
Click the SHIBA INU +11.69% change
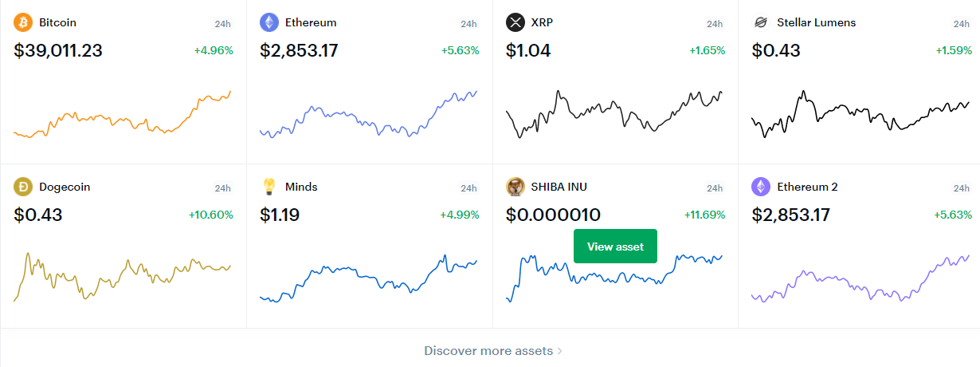[705, 215]
